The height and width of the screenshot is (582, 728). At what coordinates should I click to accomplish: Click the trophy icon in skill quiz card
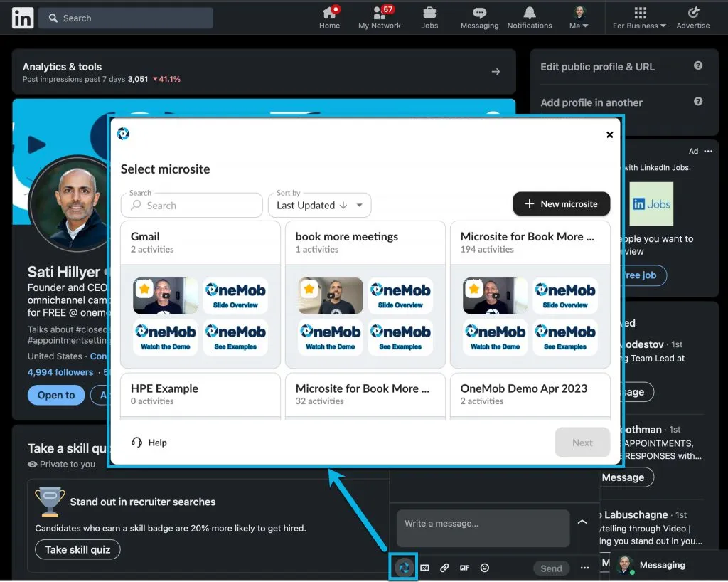tap(50, 501)
